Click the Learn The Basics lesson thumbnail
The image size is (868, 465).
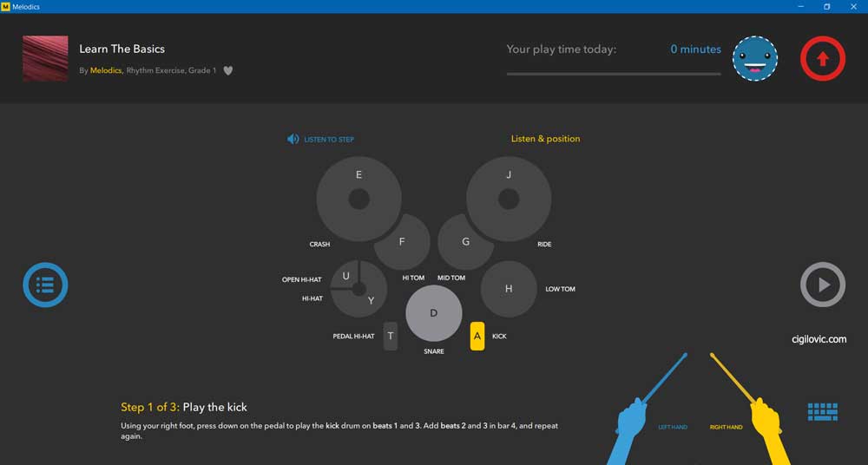[45, 58]
